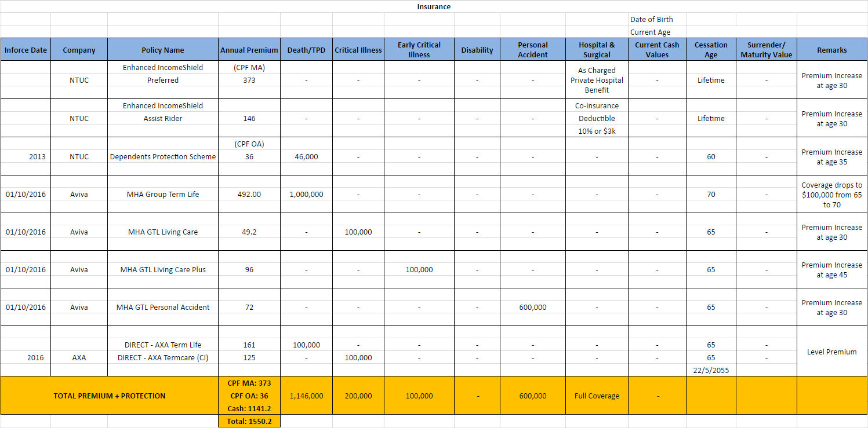Select the annual premium 161 cell
This screenshot has height=428, width=868.
tap(249, 345)
